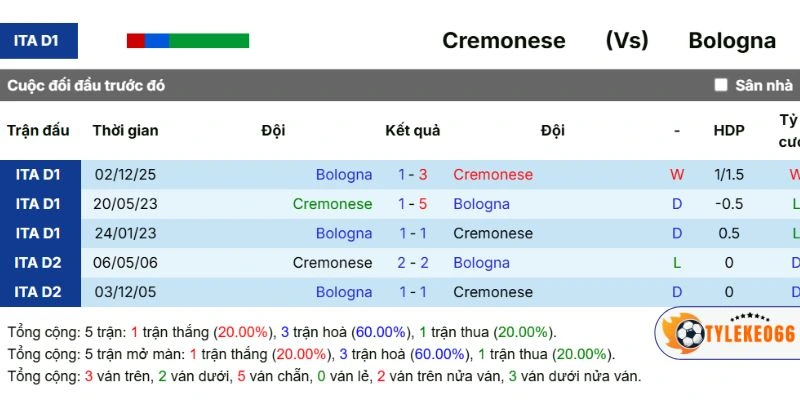Image resolution: width=800 pixels, height=400 pixels.
Task: Click the soccer ball icon in TYLEKEO66 logo
Action: 687,333
